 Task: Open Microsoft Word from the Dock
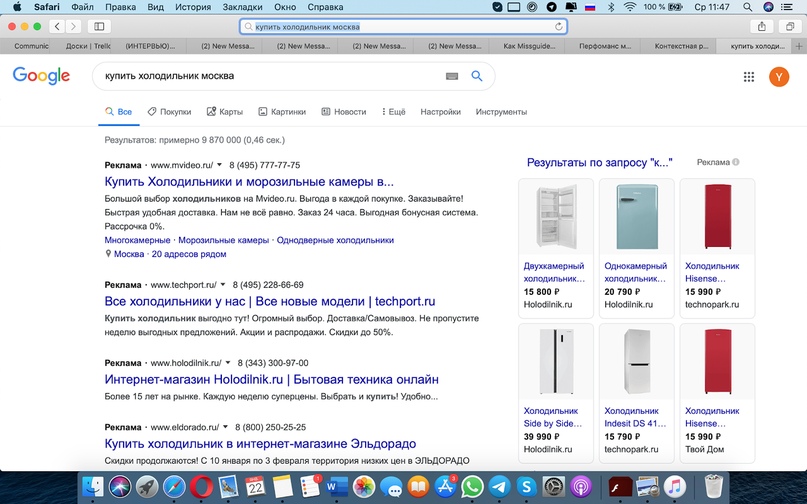pos(337,486)
